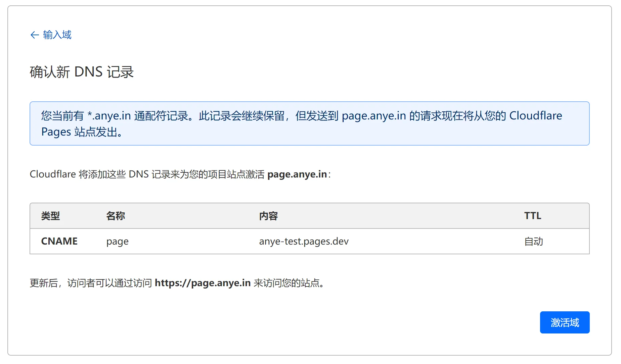
Task: Select the anye-test.pages.dev content value
Action: [x=304, y=242]
